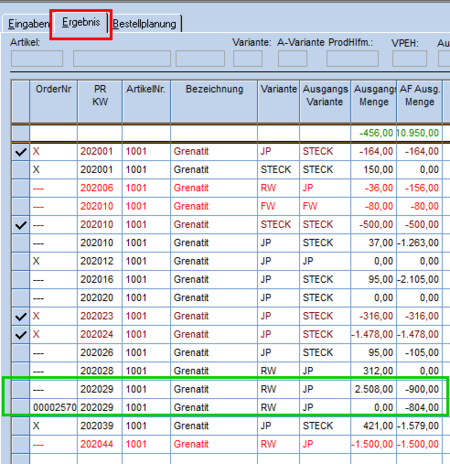Click the ProdHlfm. input field
The height and width of the screenshot is (464, 450).
[352, 59]
